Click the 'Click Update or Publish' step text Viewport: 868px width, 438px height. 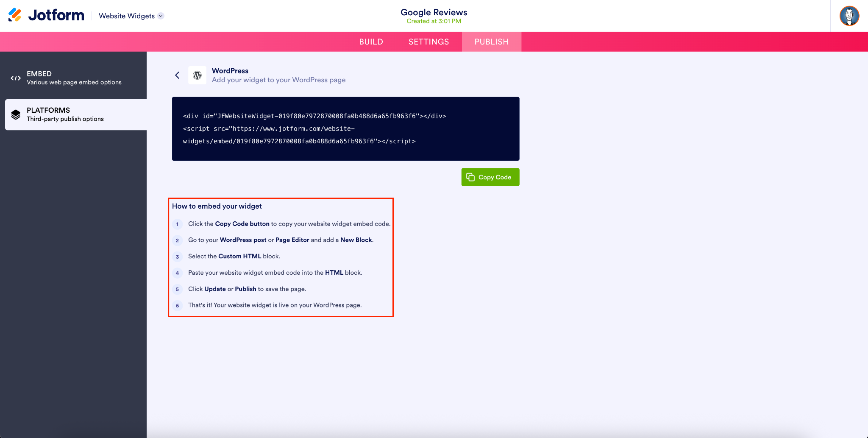click(247, 289)
